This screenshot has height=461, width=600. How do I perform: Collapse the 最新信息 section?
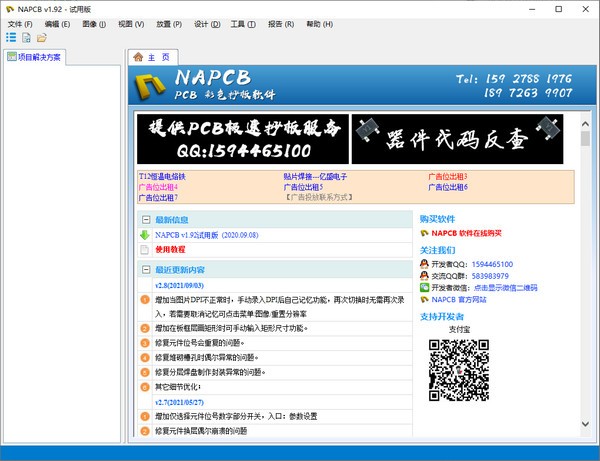[145, 219]
